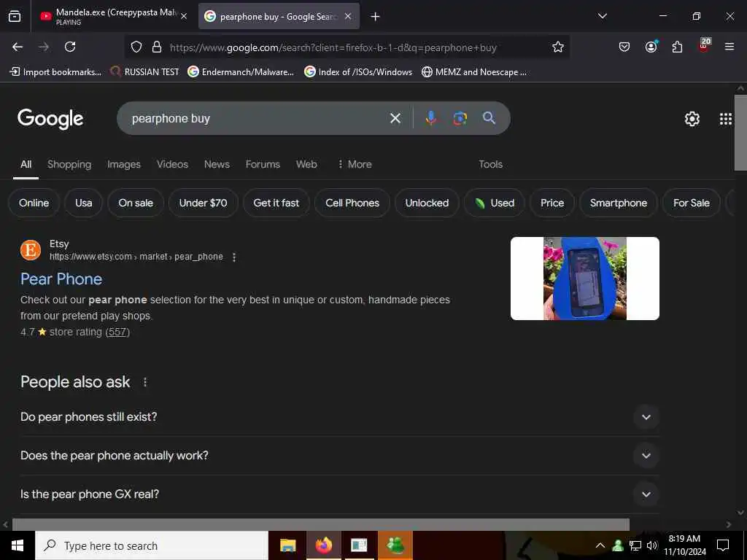Open the More search categories menu
This screenshot has height=560, width=747.
pyautogui.click(x=355, y=164)
